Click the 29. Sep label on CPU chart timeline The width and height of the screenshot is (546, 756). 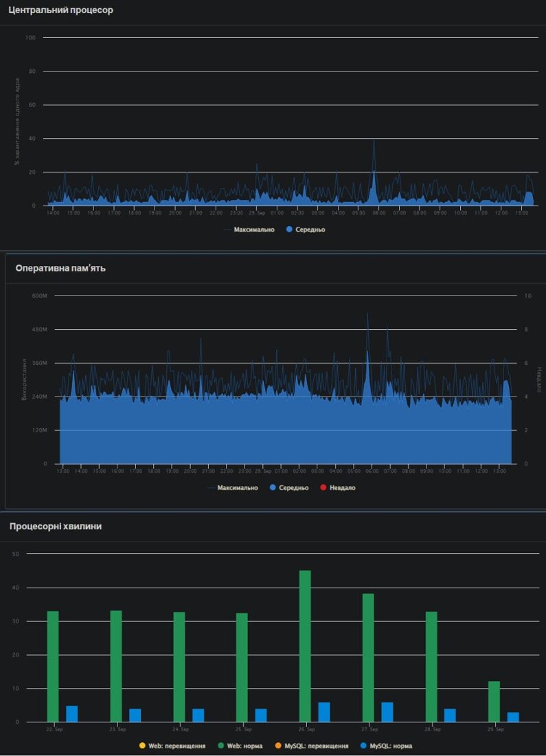pyautogui.click(x=257, y=212)
